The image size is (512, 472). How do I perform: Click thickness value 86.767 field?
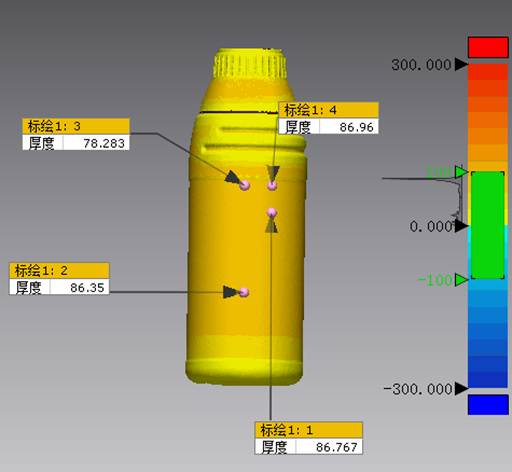click(329, 446)
